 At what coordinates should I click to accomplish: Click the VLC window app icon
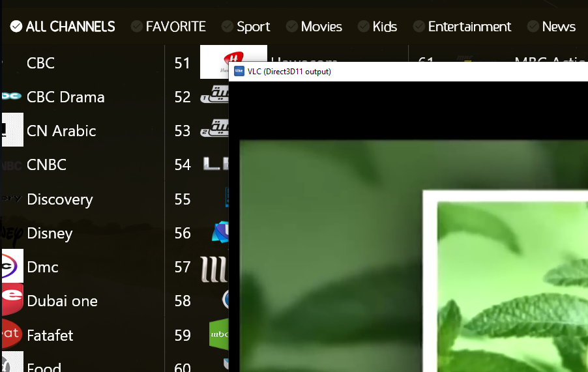pos(239,71)
